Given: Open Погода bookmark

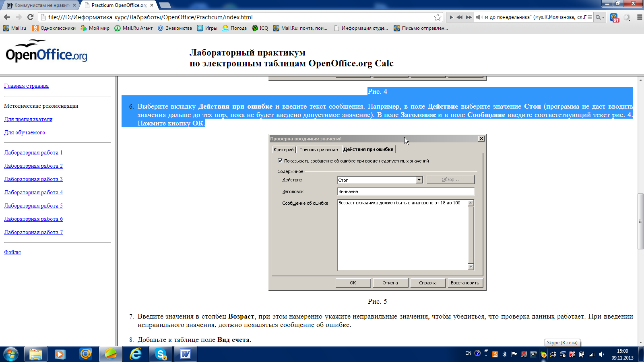Looking at the screenshot, I should click(x=235, y=28).
